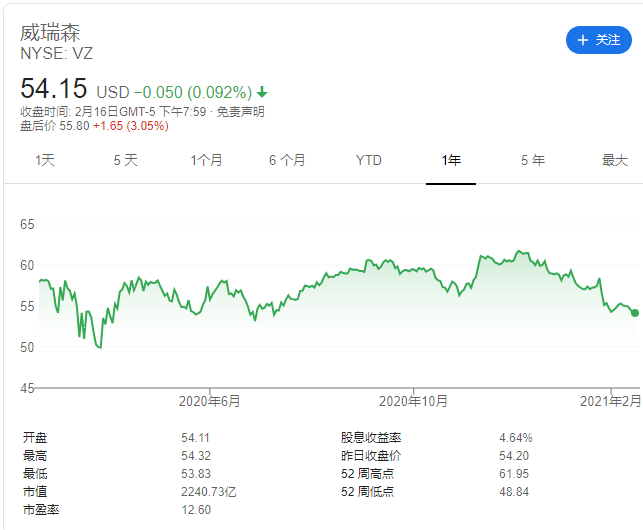Click the 市值 value 2240.73亿
Image resolution: width=643 pixels, height=530 pixels.
click(209, 491)
